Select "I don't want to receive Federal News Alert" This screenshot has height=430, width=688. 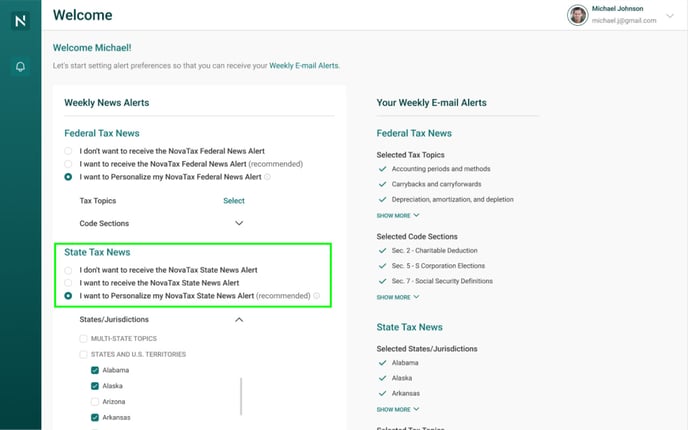[x=68, y=151]
